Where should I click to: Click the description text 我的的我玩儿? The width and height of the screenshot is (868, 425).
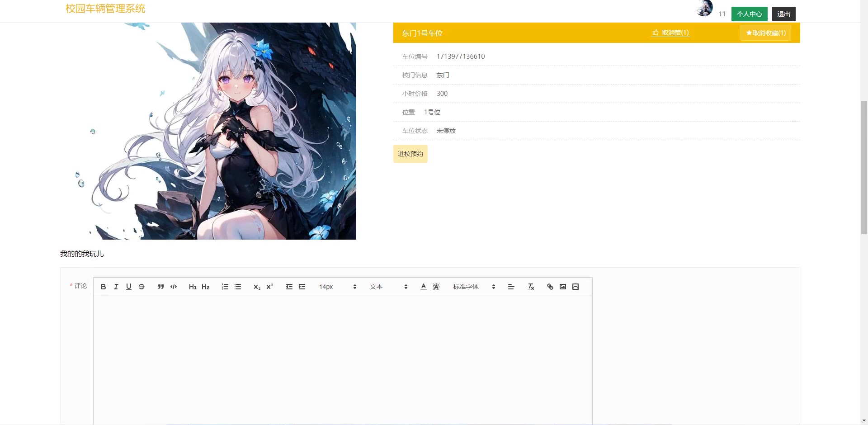82,254
